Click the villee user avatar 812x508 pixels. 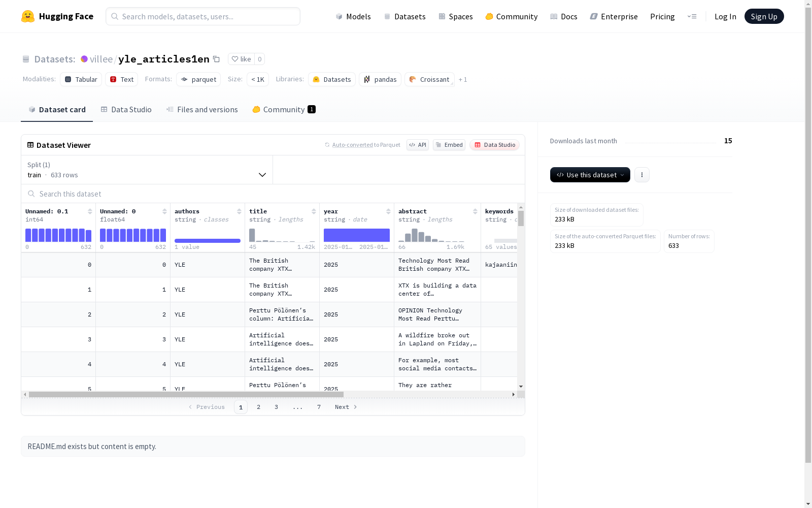[x=84, y=59]
